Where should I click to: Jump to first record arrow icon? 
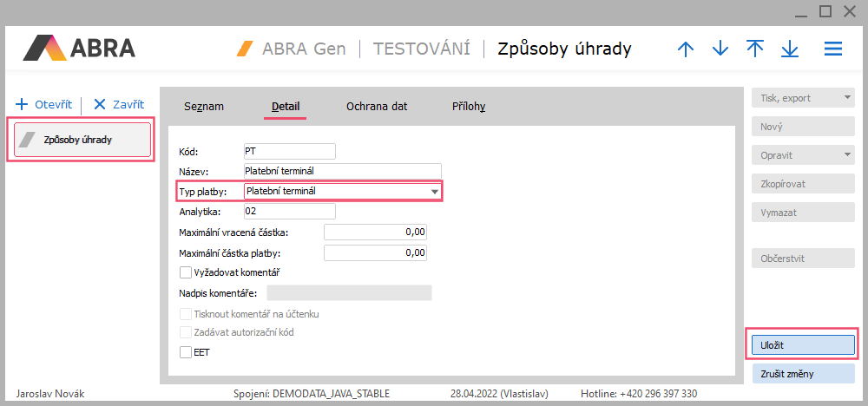tap(755, 49)
